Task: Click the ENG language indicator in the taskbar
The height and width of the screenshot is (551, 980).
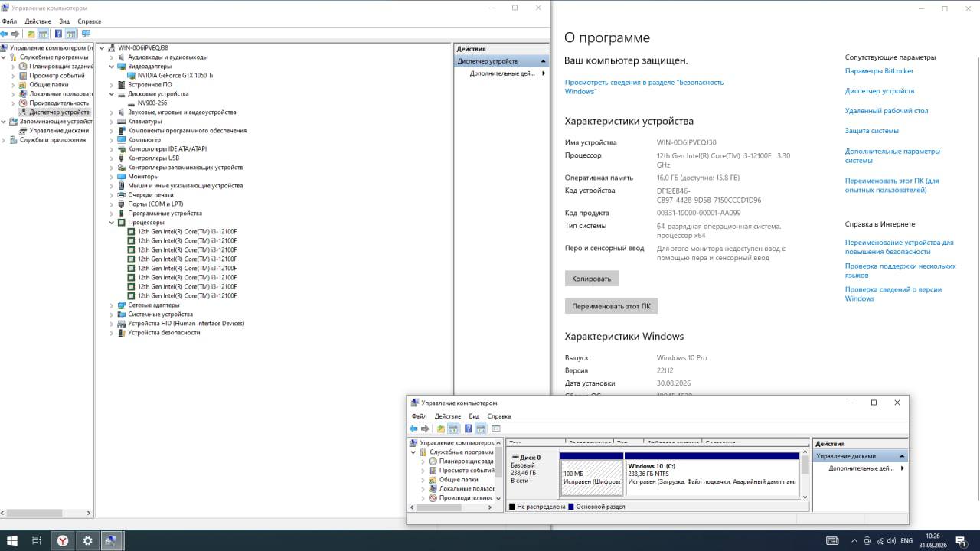Action: (x=906, y=540)
